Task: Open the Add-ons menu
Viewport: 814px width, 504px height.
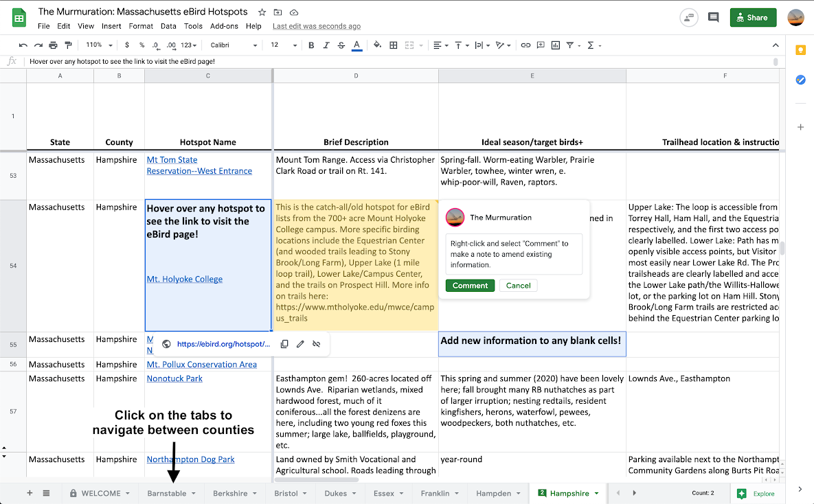Action: pyautogui.click(x=224, y=26)
